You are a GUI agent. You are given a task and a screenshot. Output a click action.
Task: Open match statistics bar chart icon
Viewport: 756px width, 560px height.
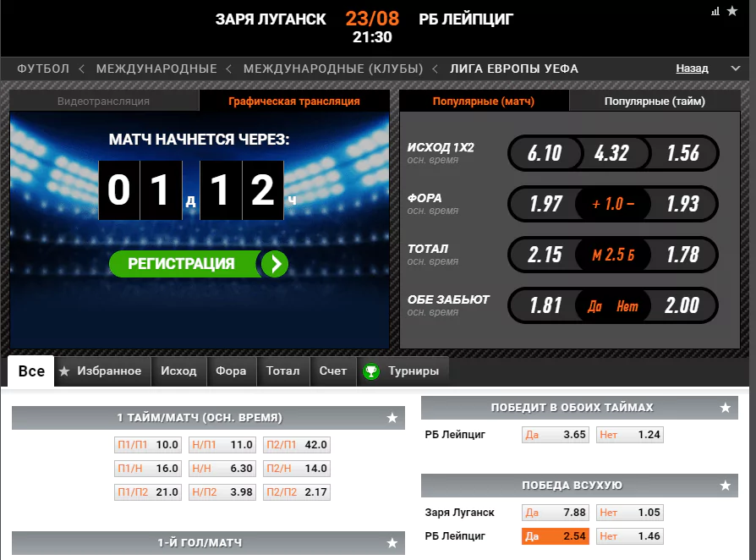(715, 11)
